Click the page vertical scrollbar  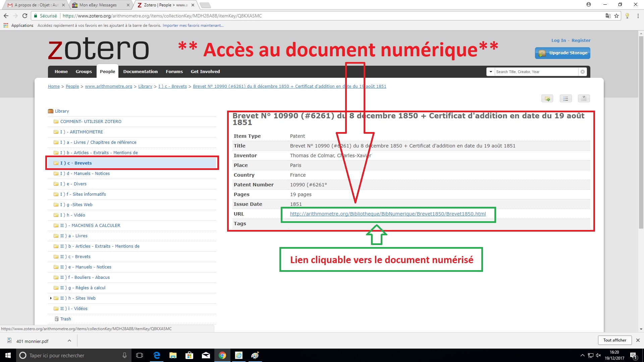[x=641, y=132]
